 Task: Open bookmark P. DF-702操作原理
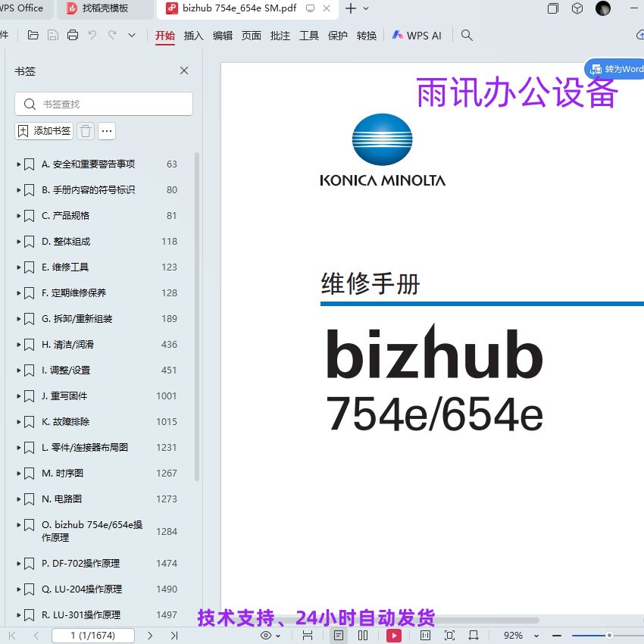coord(81,564)
